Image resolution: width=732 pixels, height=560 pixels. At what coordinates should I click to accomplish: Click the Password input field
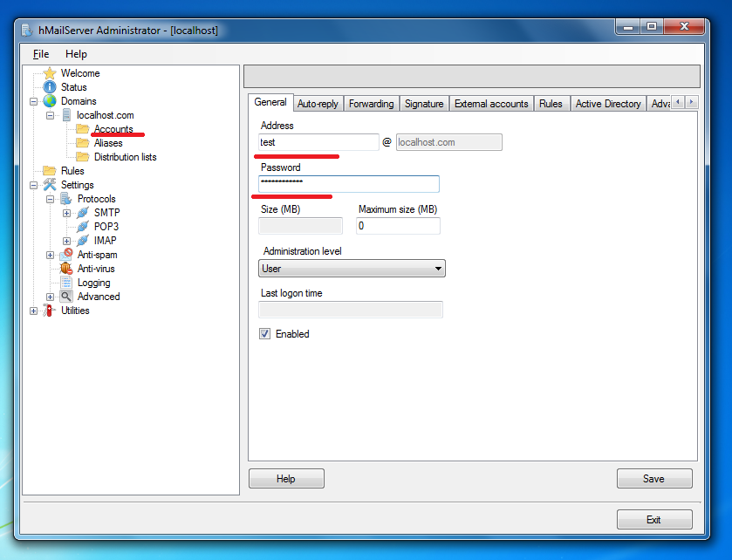(349, 184)
